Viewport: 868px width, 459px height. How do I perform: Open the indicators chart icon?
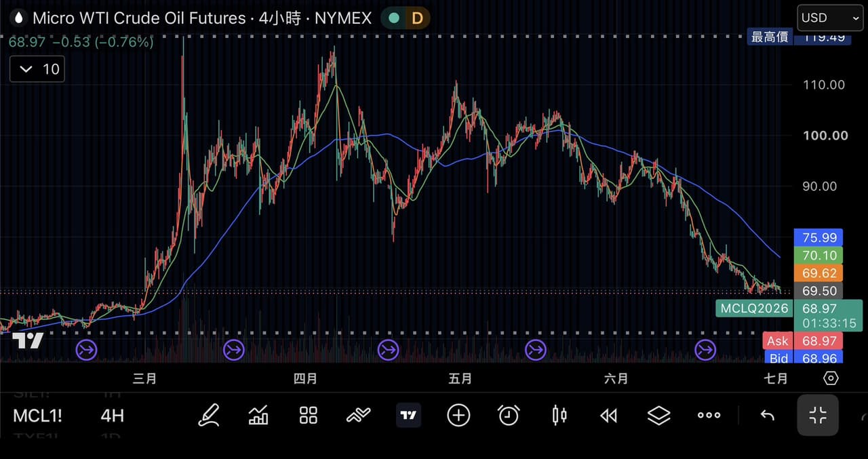pyautogui.click(x=258, y=415)
